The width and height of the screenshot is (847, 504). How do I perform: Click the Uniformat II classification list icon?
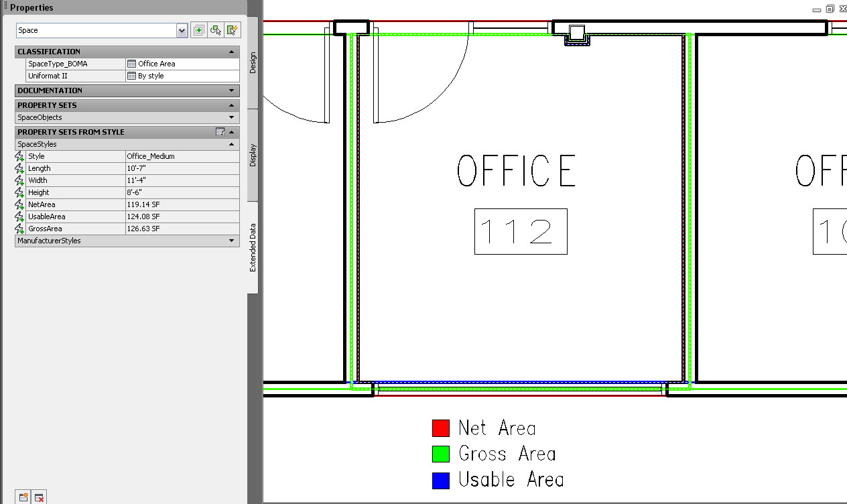point(131,76)
